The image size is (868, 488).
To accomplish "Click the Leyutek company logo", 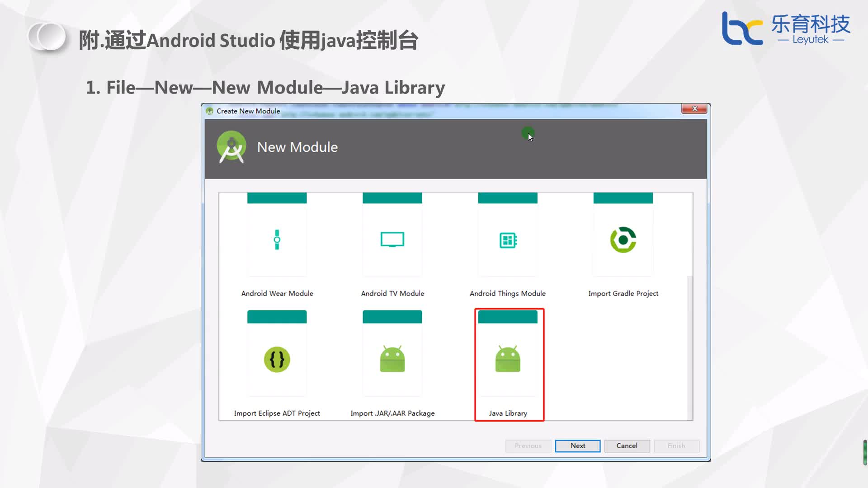I will (x=786, y=28).
